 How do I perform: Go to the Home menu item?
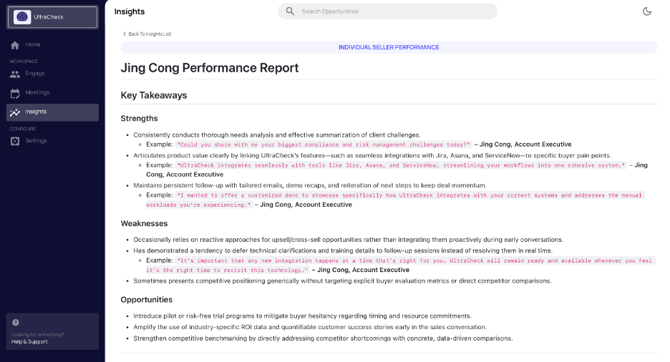(x=32, y=44)
